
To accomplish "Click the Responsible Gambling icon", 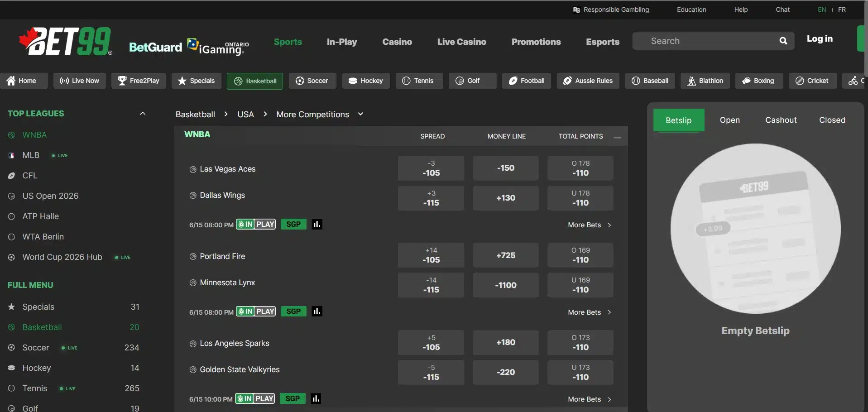I will pos(576,10).
